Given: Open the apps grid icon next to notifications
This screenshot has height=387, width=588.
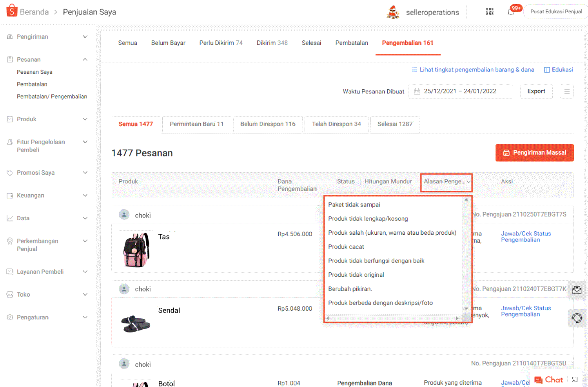Looking at the screenshot, I should (489, 11).
